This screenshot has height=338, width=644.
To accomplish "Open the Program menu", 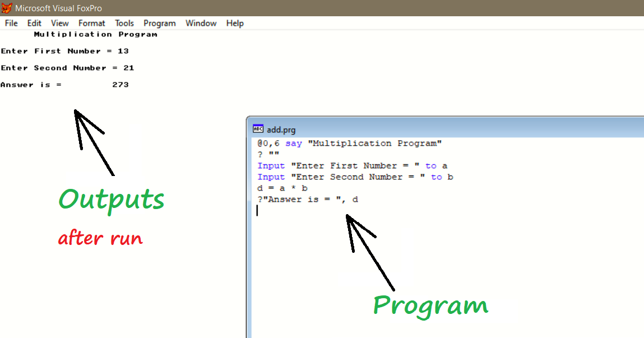I will [x=159, y=23].
